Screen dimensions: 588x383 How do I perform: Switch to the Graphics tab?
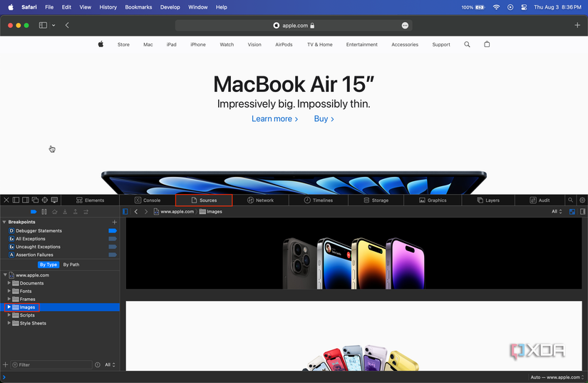pyautogui.click(x=433, y=200)
